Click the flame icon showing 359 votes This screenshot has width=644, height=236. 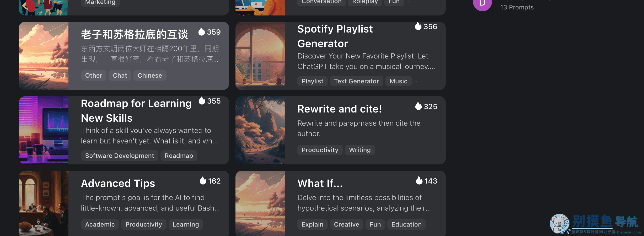pos(201,32)
